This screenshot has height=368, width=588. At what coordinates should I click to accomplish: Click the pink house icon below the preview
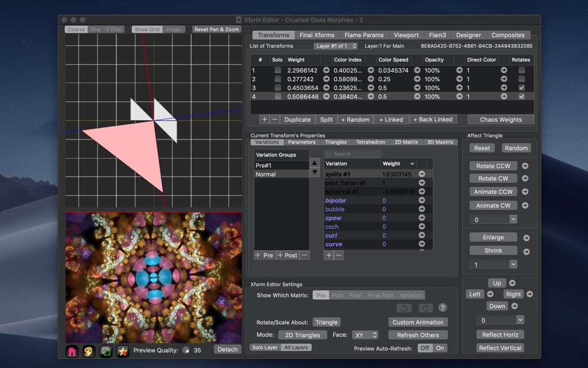[x=72, y=351]
